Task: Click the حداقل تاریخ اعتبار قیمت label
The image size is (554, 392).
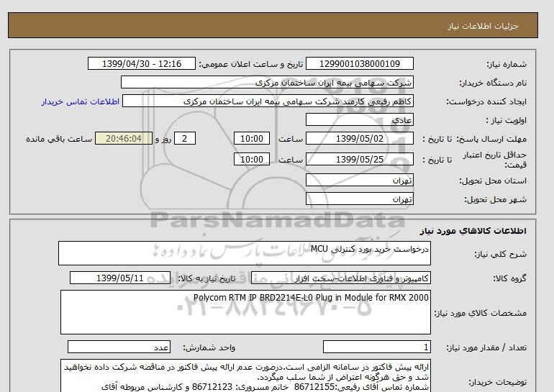Action: click(x=495, y=160)
